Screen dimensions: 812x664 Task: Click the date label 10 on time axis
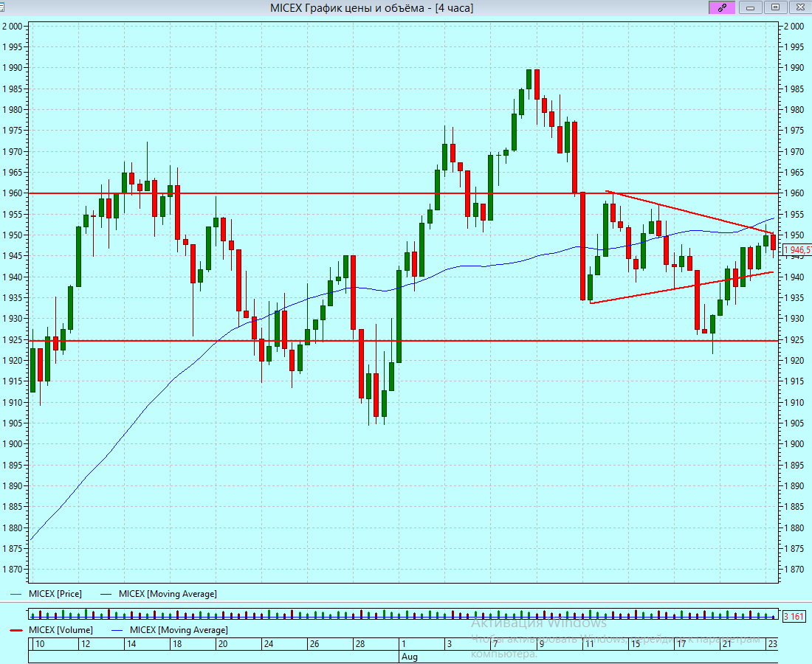[x=40, y=644]
